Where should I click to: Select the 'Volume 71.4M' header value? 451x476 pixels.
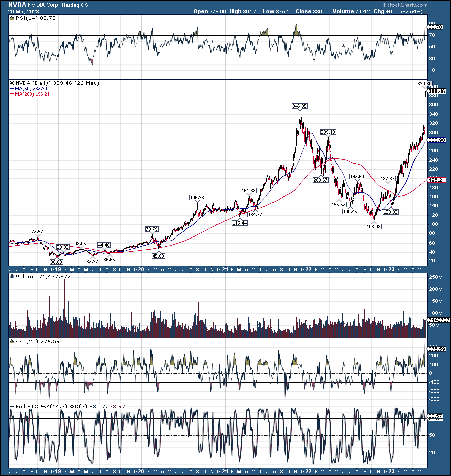click(351, 11)
